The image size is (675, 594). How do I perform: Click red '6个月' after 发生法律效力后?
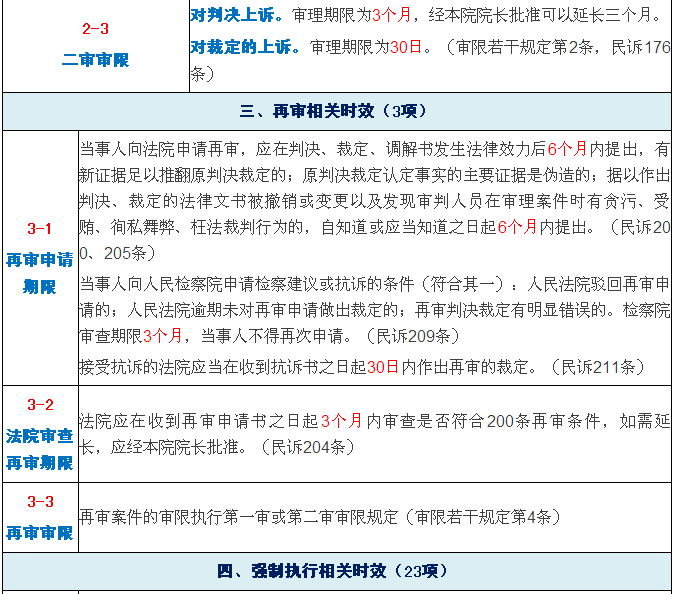[x=567, y=149]
